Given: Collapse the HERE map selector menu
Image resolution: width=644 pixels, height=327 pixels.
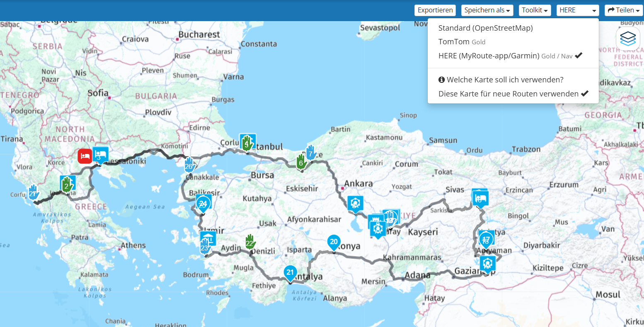Looking at the screenshot, I should (x=577, y=10).
